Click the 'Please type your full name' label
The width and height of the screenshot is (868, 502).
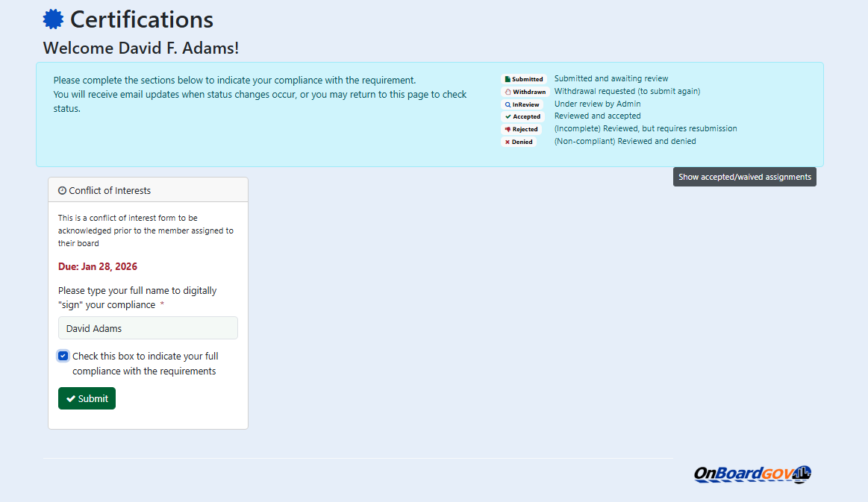point(137,298)
